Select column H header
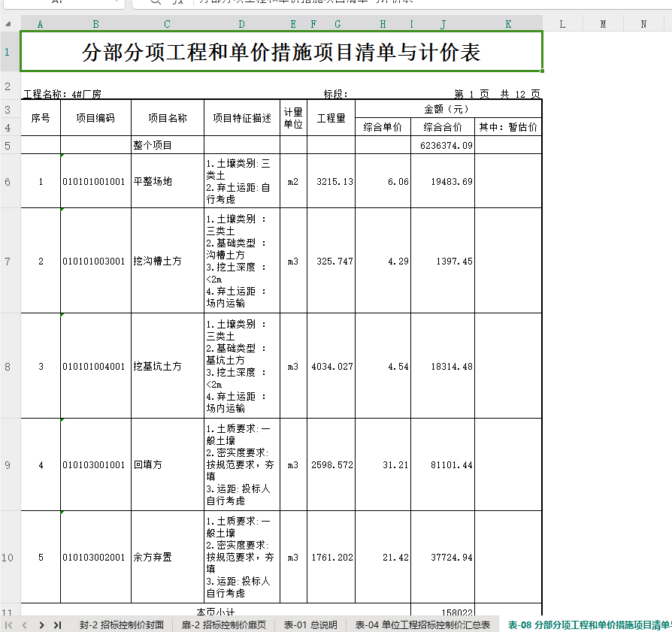 (383, 24)
